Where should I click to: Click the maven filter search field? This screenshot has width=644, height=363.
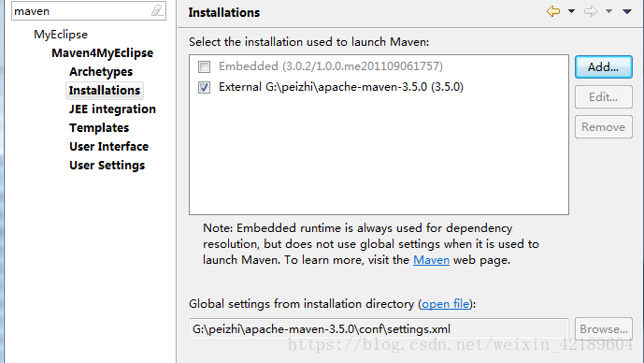pyautogui.click(x=88, y=10)
